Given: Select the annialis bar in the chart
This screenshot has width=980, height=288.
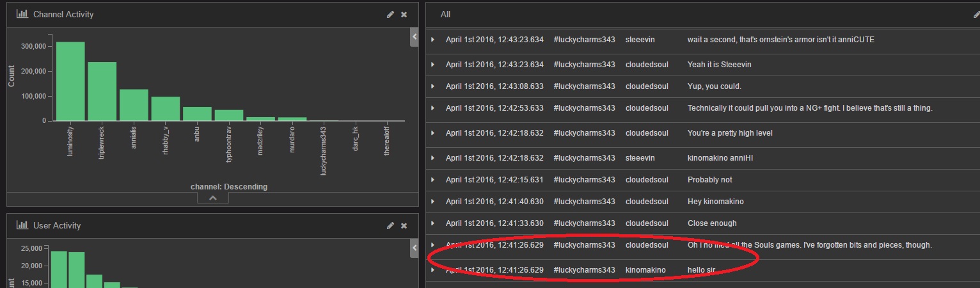Looking at the screenshot, I should 134,105.
